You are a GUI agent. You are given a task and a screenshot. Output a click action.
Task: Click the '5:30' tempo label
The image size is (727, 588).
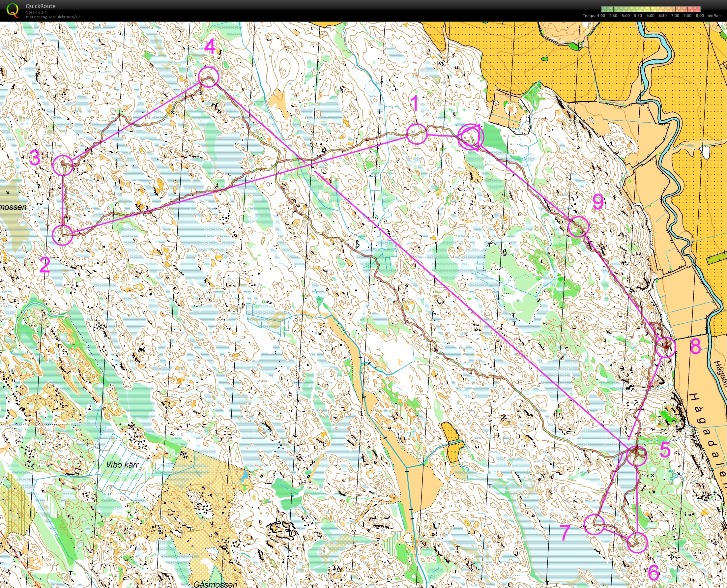[638, 15]
